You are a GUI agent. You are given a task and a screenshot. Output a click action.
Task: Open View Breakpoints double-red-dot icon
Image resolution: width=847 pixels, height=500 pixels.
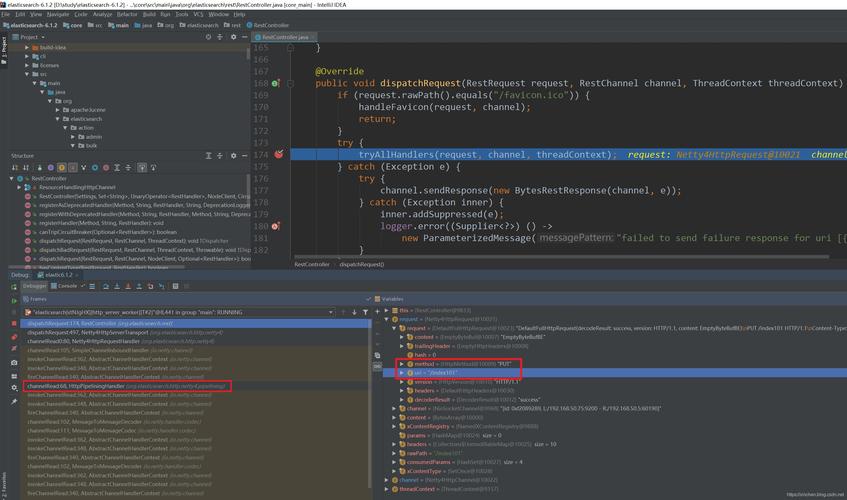pyautogui.click(x=14, y=337)
